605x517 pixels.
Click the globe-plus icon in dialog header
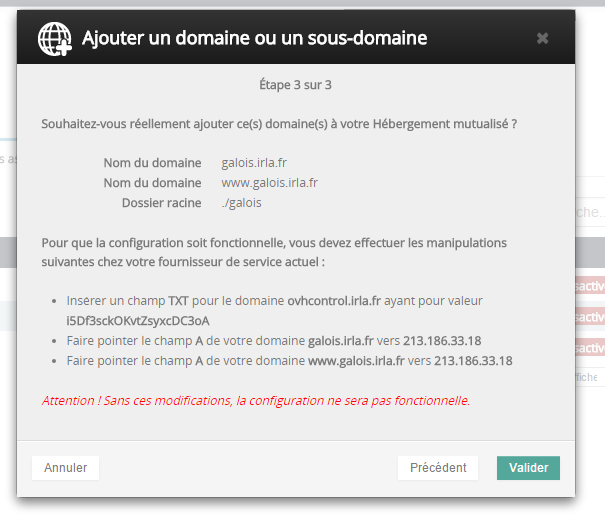pos(56,39)
